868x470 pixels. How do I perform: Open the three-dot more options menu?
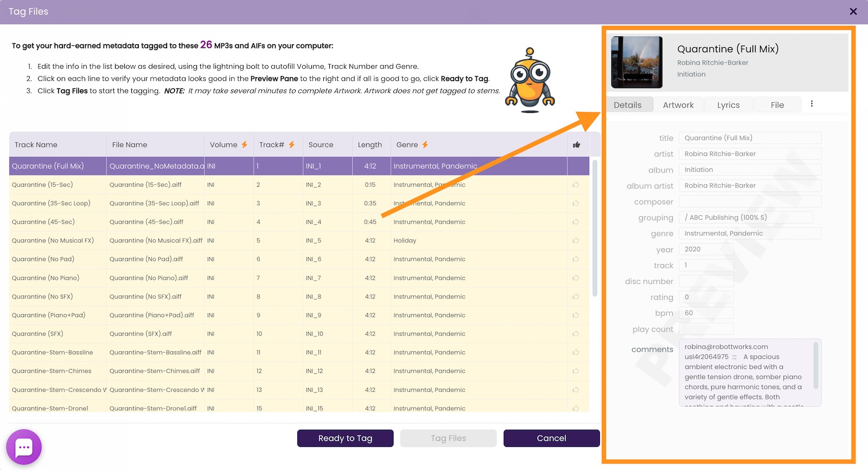click(812, 104)
